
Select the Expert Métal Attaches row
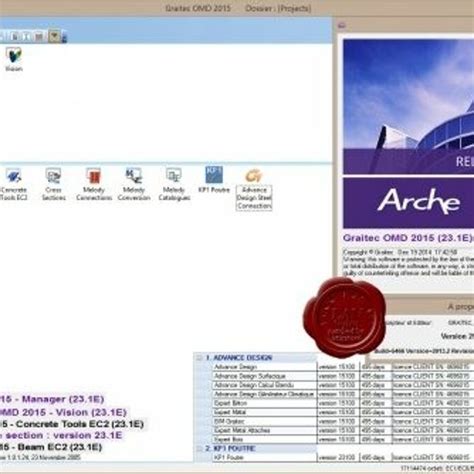[x=342, y=430]
